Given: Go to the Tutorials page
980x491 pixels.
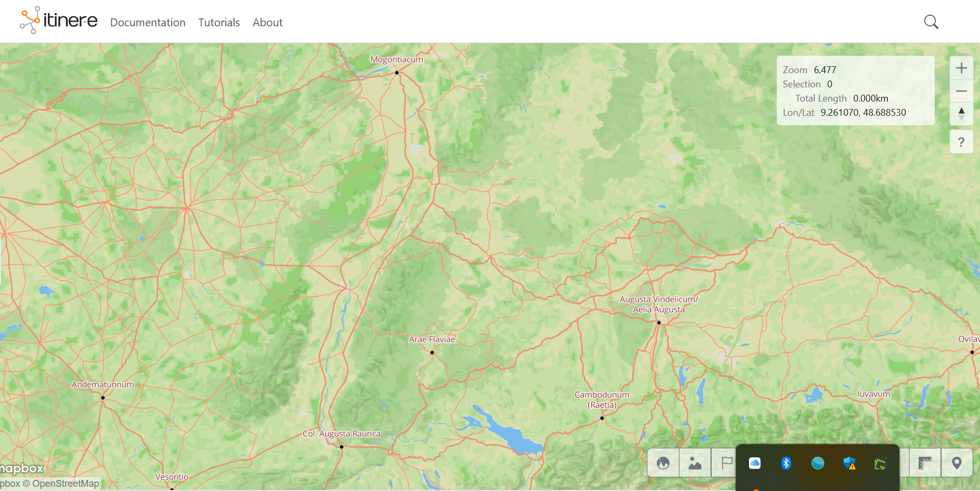Looking at the screenshot, I should (219, 23).
